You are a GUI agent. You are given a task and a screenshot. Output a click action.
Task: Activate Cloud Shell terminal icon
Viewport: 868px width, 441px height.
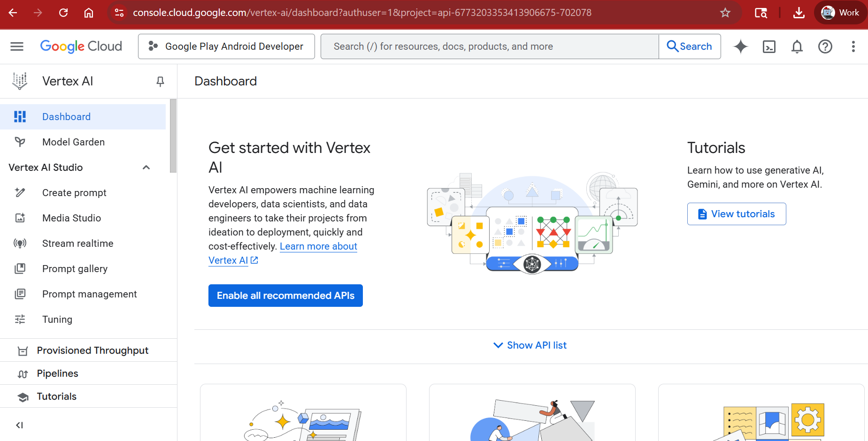pyautogui.click(x=769, y=46)
